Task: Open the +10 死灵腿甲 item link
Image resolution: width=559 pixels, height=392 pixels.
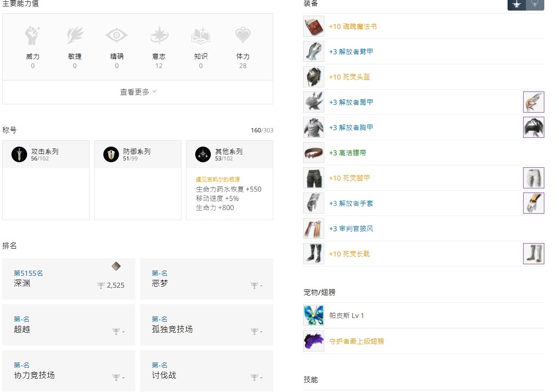Action: [350, 178]
